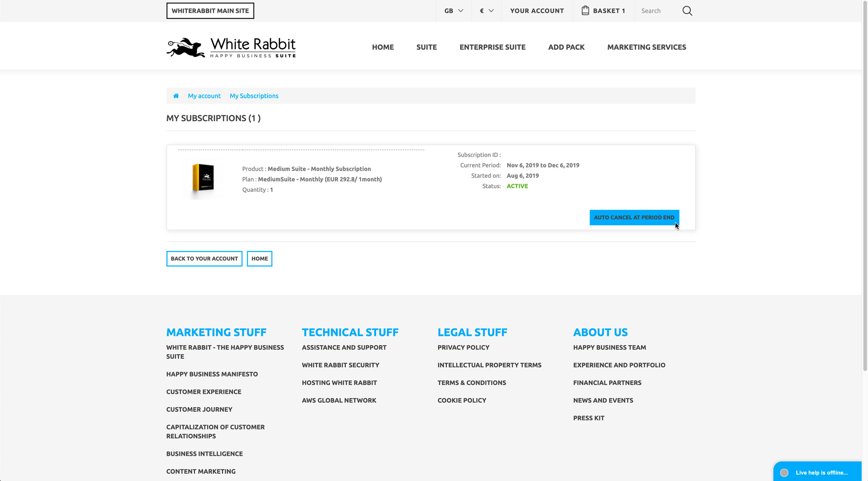Image resolution: width=868 pixels, height=481 pixels.
Task: Open Customer Journey footer link
Action: pos(199,410)
